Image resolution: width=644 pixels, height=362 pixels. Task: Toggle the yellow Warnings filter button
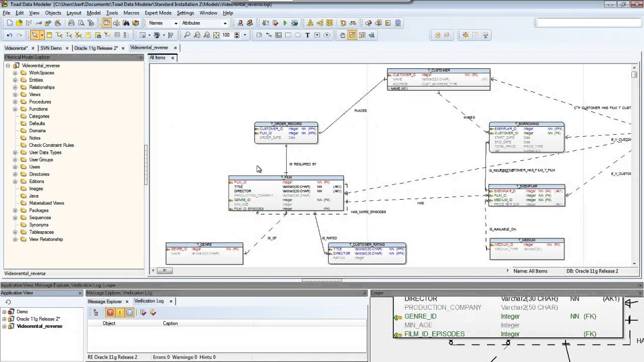(x=120, y=313)
